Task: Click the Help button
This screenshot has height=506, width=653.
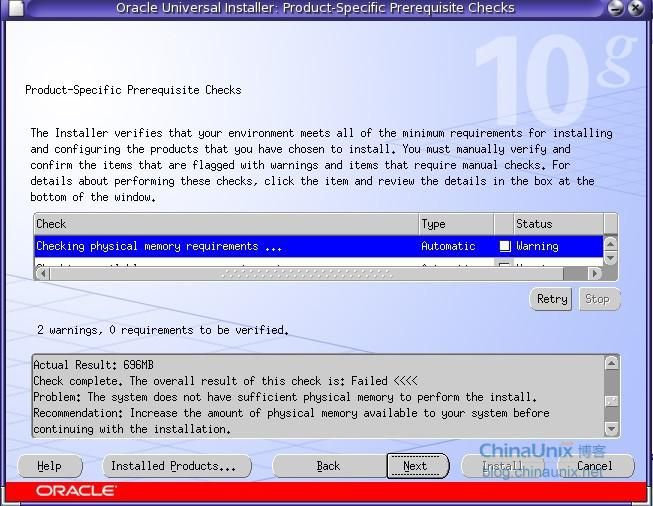Action: point(50,466)
